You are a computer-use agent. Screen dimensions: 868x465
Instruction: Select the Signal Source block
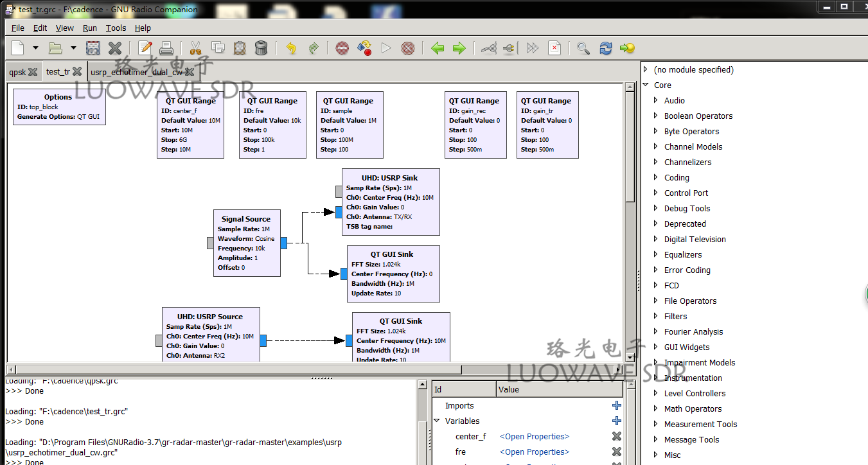pos(247,243)
